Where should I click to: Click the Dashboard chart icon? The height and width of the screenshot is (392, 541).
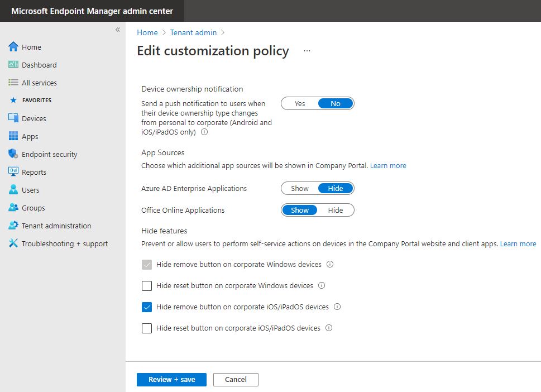coord(13,65)
